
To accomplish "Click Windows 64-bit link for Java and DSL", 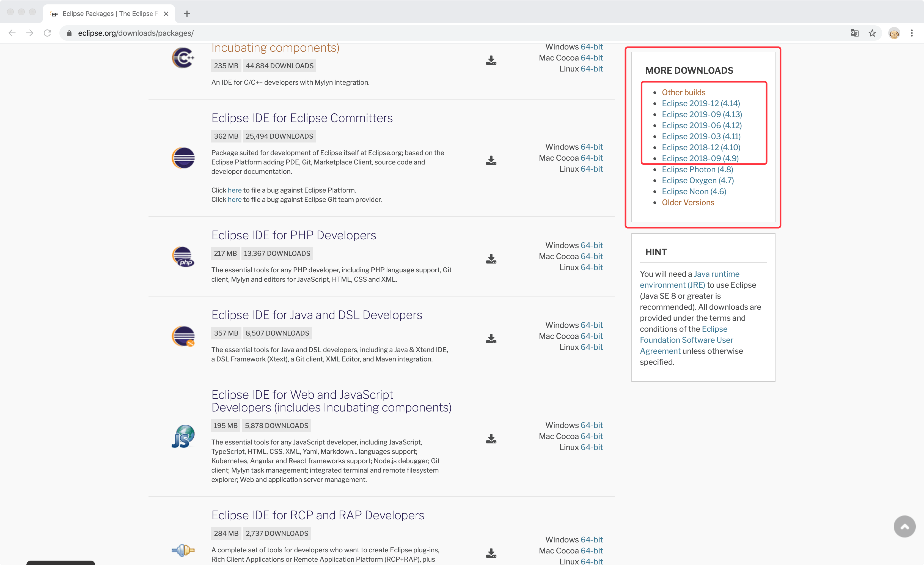I will tap(591, 325).
